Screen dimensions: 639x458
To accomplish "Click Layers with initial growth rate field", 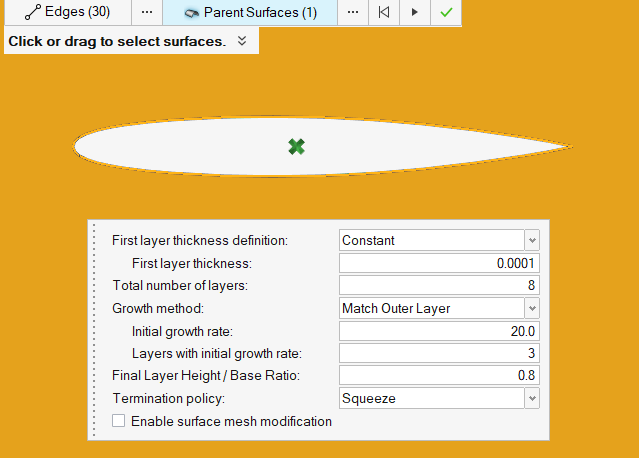I will tap(439, 353).
